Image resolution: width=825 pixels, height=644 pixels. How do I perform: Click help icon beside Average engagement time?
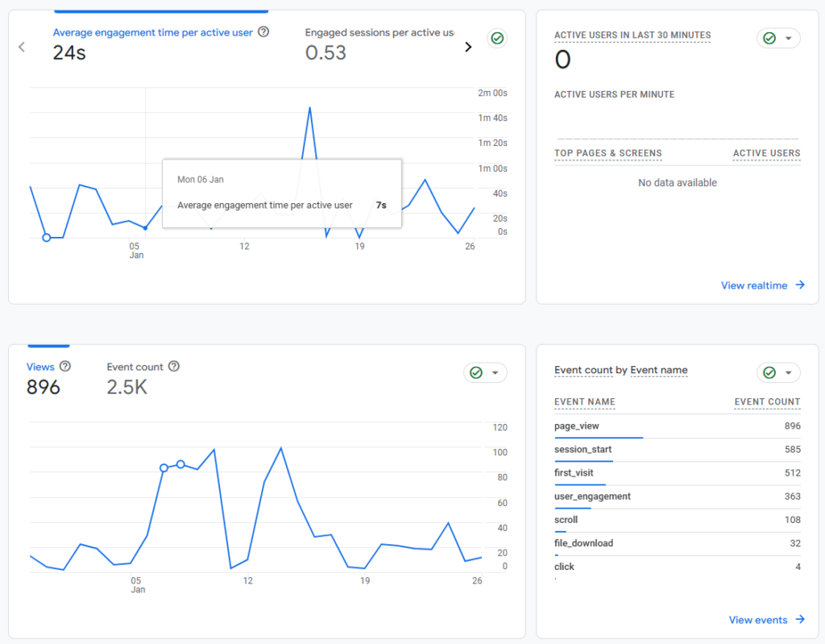[263, 32]
